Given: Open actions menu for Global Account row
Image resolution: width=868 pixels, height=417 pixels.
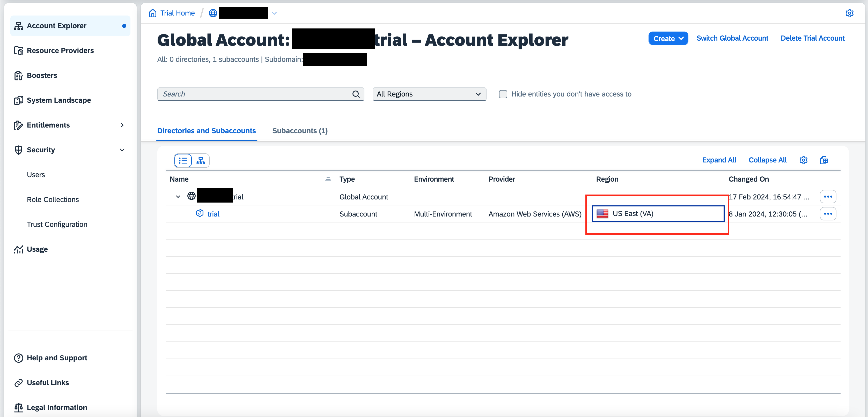Looking at the screenshot, I should pos(828,197).
